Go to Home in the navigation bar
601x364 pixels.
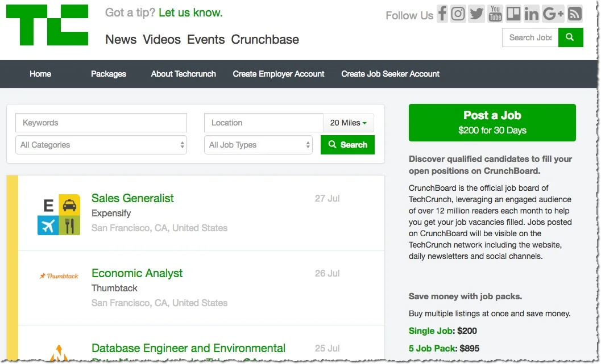40,74
